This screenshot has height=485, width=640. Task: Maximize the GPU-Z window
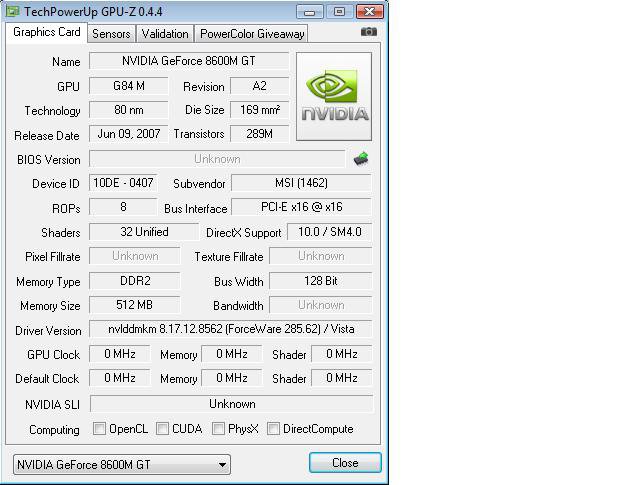[339, 12]
